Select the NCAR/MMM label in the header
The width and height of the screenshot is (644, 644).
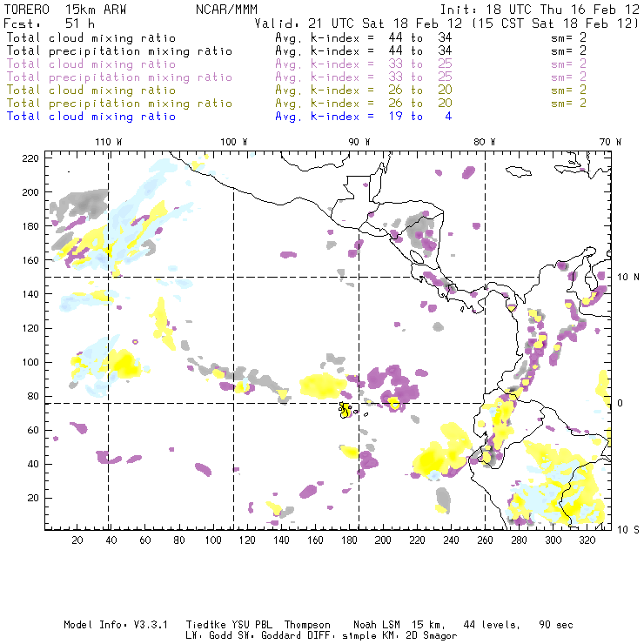point(222,9)
